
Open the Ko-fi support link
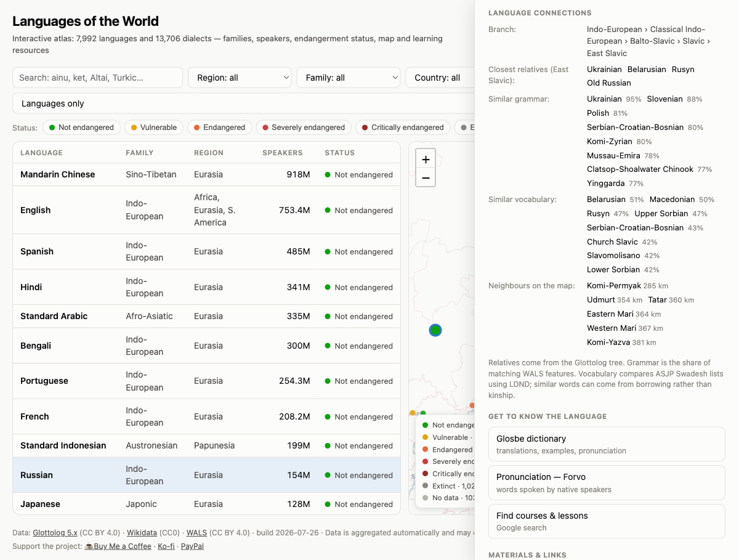click(166, 546)
